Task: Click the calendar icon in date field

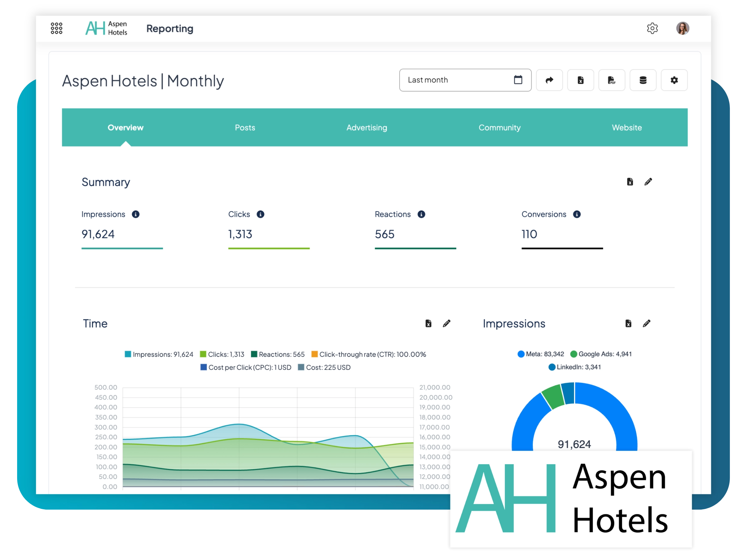Action: point(518,80)
